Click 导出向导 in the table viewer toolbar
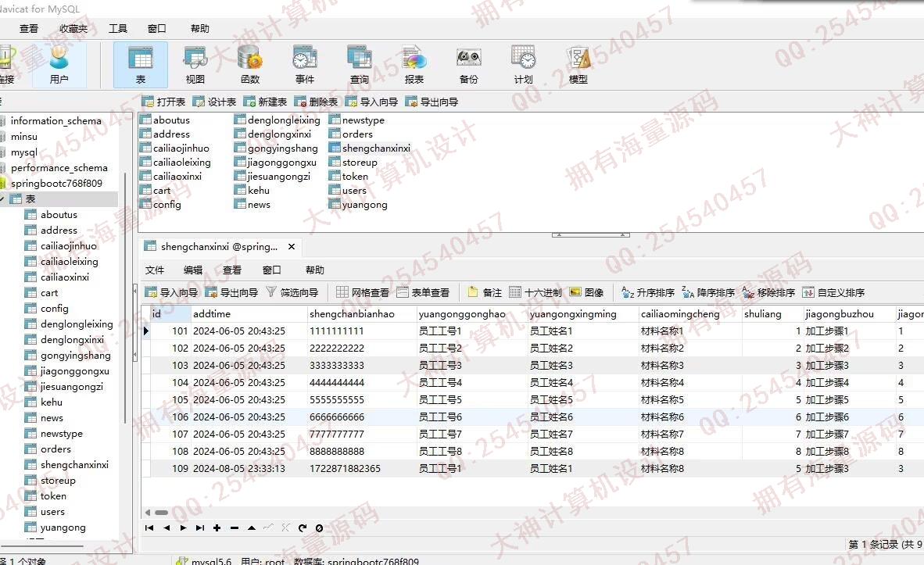Screen dimensions: 924x565 [x=231, y=292]
